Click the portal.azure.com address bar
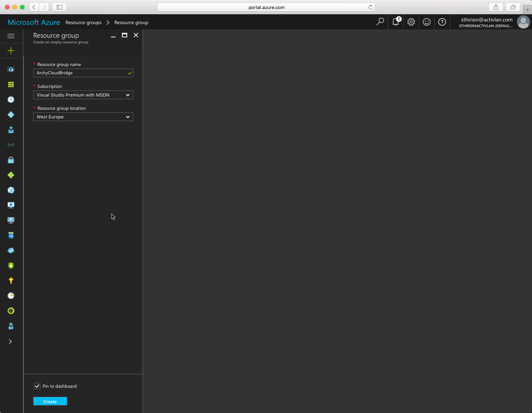The width and height of the screenshot is (532, 413). point(266,7)
